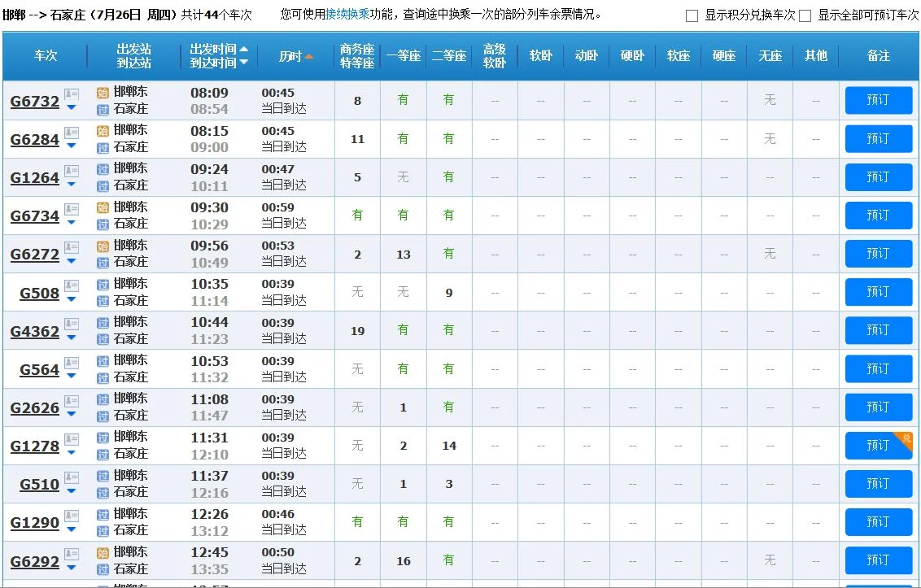The height and width of the screenshot is (588, 921).
Task: Click the 过 pass-station icon beside 石家庄 for G1264
Action: click(x=103, y=185)
